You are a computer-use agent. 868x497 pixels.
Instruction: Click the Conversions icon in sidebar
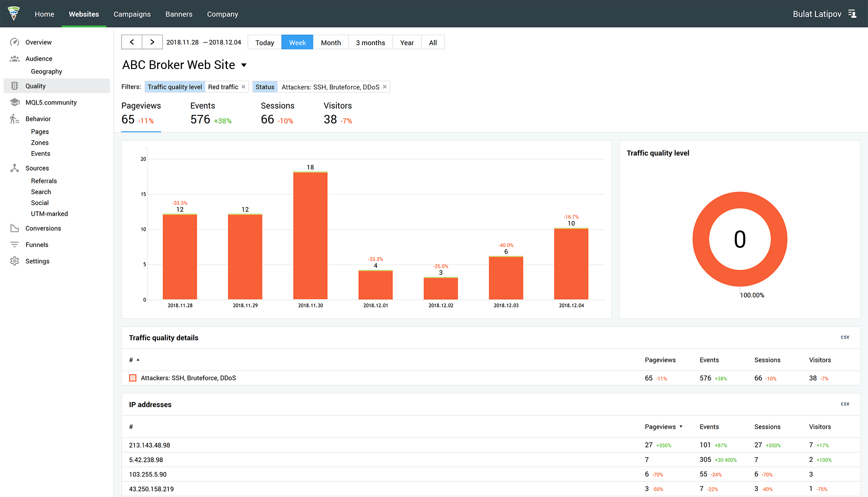click(15, 228)
